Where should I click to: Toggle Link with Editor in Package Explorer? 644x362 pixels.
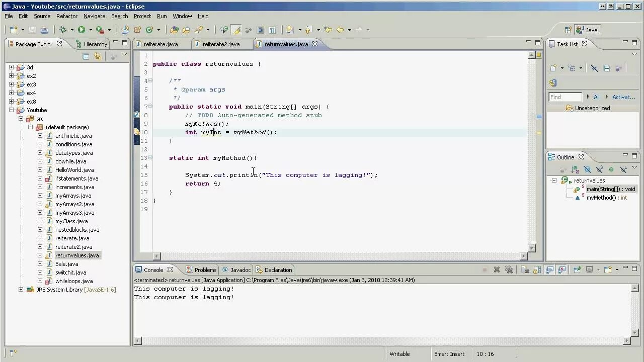98,57
